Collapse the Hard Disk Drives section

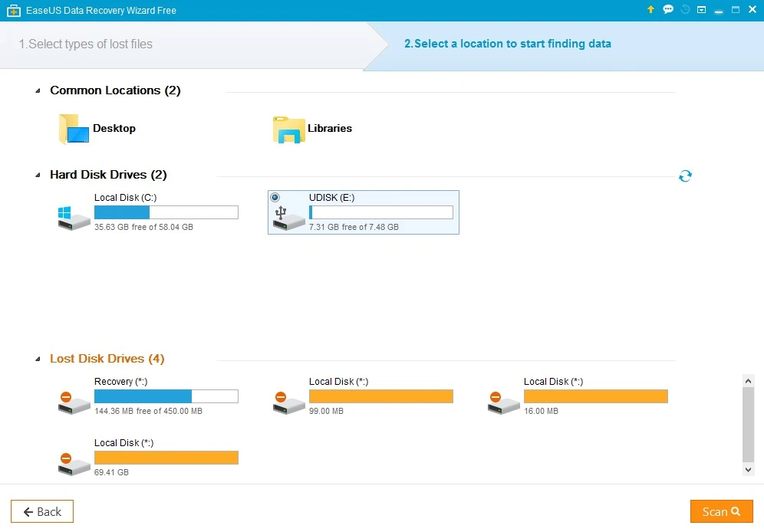point(38,176)
